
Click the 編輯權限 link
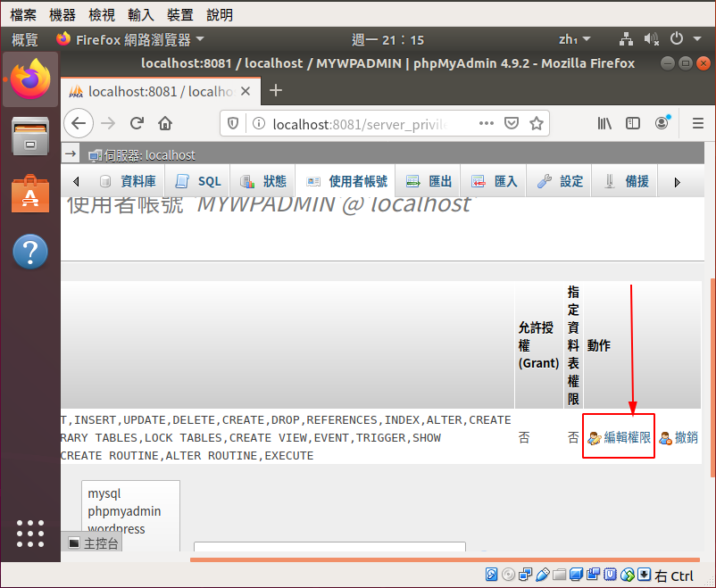coord(619,437)
